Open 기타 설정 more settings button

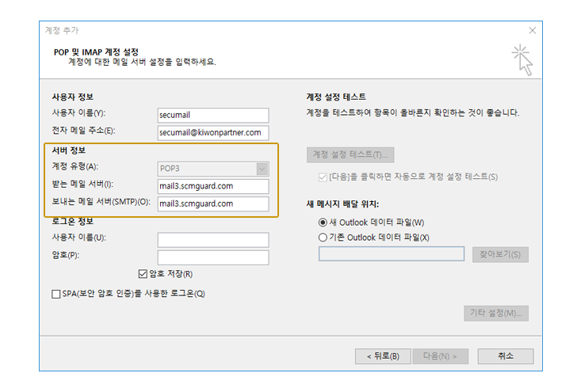click(x=495, y=314)
